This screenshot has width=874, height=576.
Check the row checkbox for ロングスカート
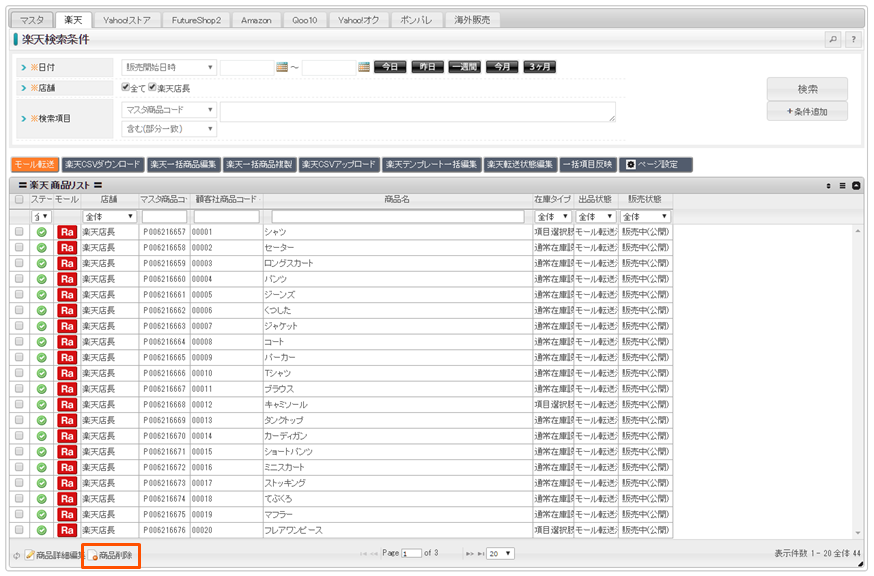click(x=19, y=263)
